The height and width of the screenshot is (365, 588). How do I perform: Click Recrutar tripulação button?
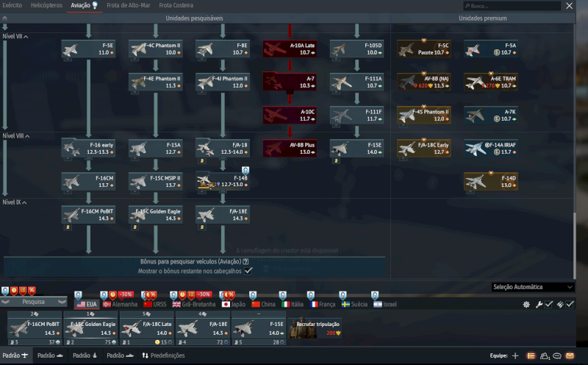pyautogui.click(x=315, y=327)
